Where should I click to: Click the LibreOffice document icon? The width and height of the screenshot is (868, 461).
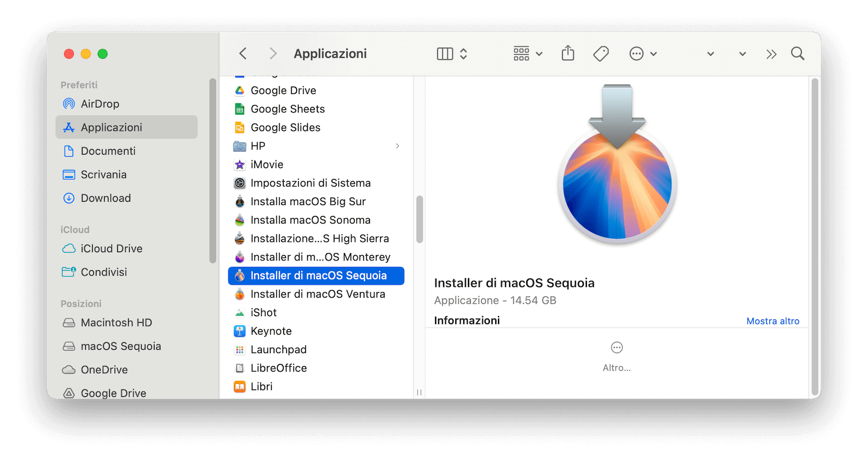[x=240, y=368]
